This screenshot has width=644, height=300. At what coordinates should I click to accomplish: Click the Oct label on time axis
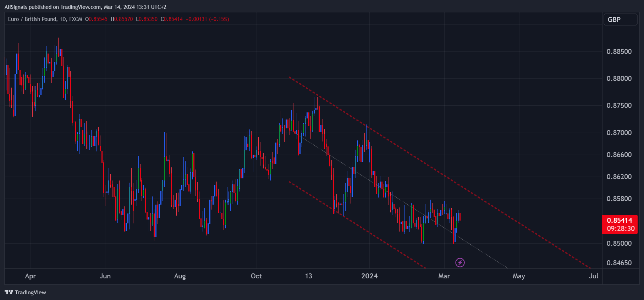[x=256, y=276]
